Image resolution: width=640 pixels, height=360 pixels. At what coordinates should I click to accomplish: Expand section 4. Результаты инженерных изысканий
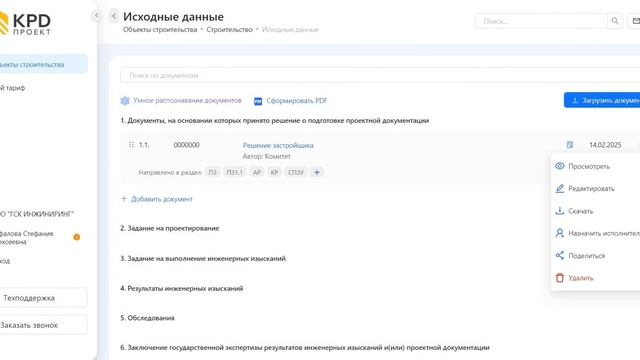coord(182,288)
